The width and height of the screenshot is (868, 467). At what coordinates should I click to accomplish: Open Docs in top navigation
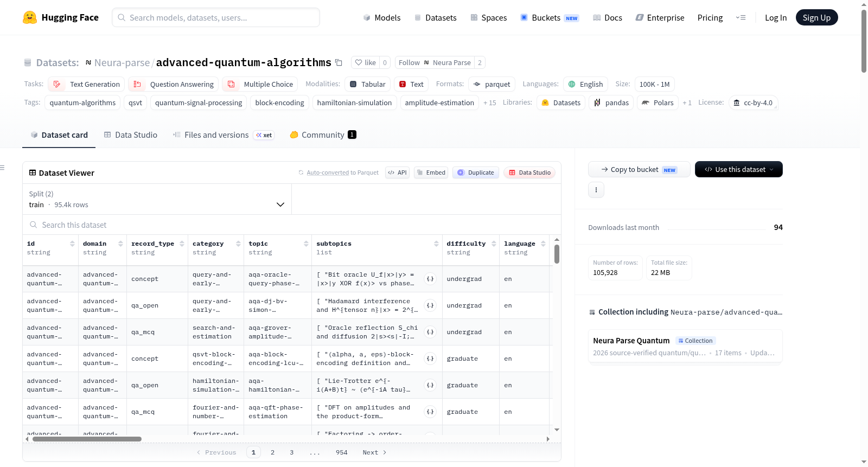coord(607,17)
